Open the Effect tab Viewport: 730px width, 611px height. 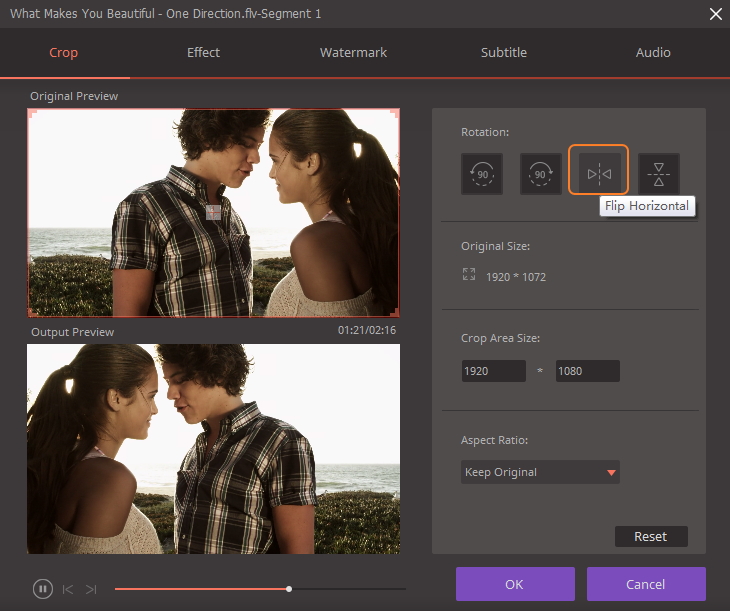coord(203,53)
